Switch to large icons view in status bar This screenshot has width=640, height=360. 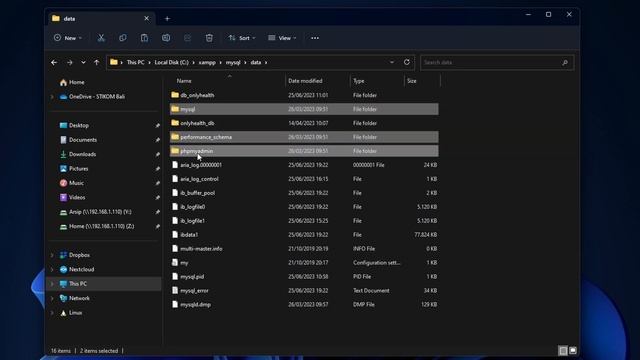(573, 351)
